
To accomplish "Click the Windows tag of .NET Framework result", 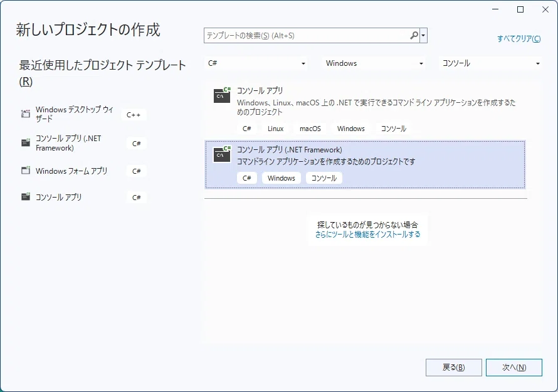I will click(x=281, y=178).
